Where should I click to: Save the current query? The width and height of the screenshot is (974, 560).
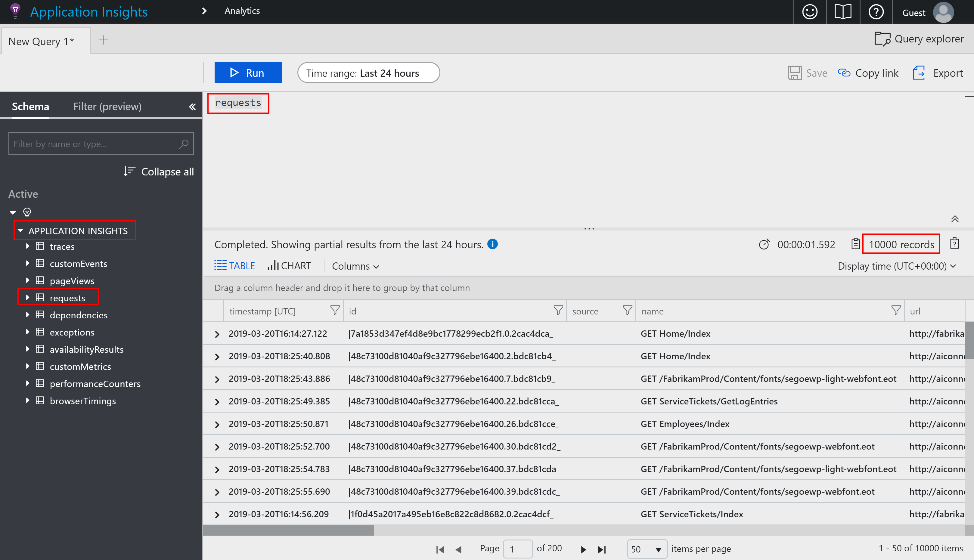(x=808, y=73)
